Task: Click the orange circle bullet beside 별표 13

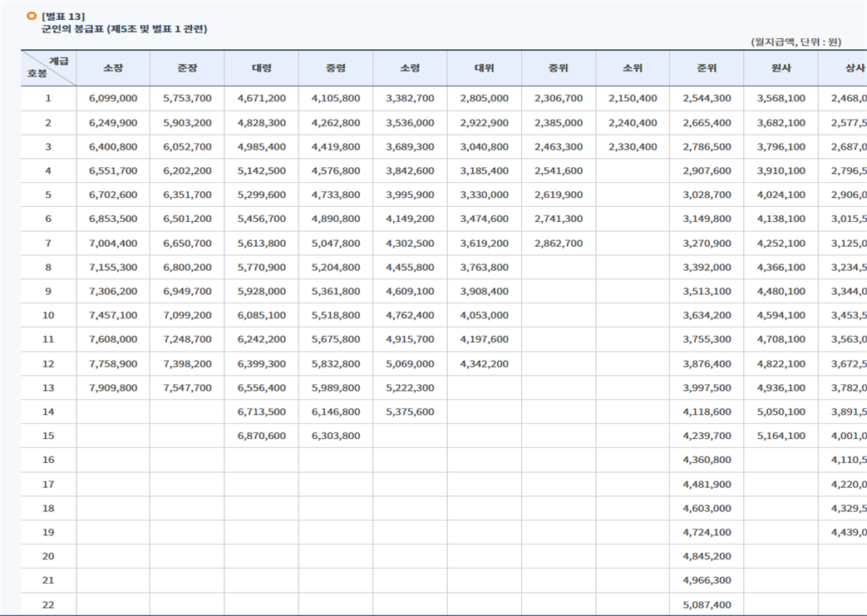Action: 32,16
